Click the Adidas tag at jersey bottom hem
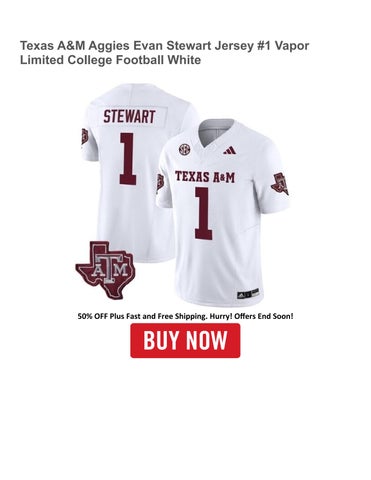Image resolution: width=371 pixels, height=480 pixels. click(248, 294)
